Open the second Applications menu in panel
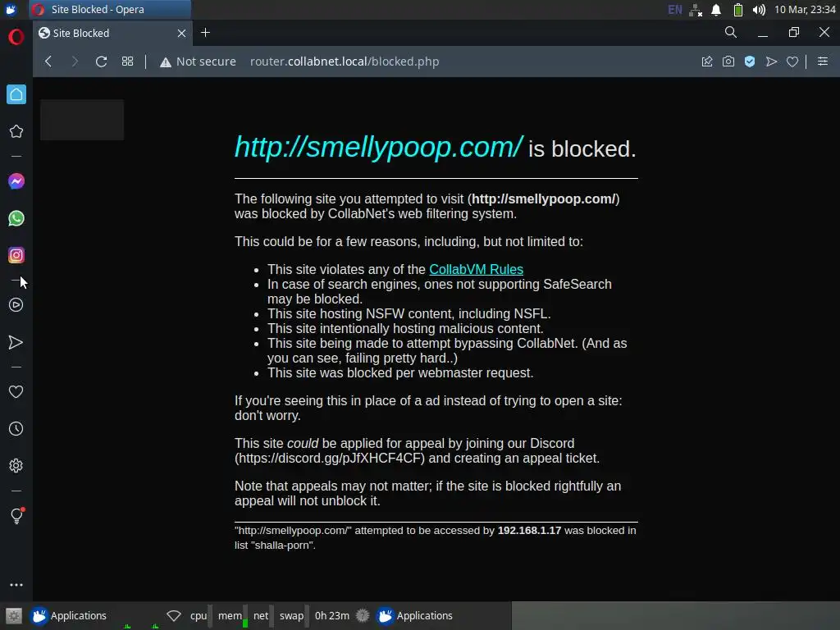This screenshot has height=630, width=840. coord(415,615)
